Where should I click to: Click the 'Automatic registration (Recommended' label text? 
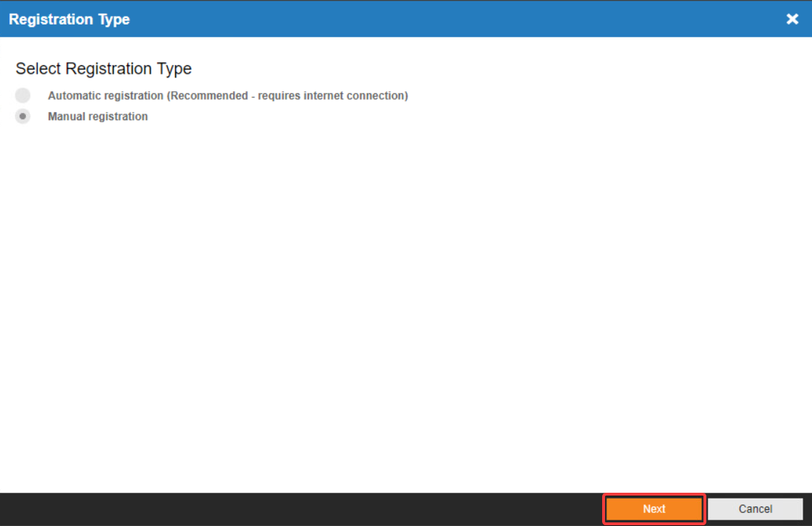click(x=148, y=96)
